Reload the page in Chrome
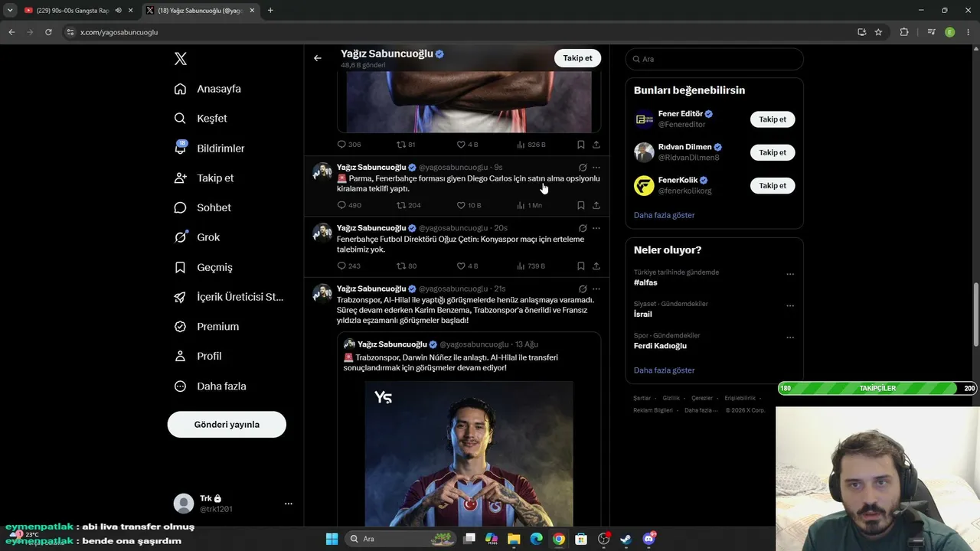This screenshot has width=980, height=551. (x=48, y=32)
